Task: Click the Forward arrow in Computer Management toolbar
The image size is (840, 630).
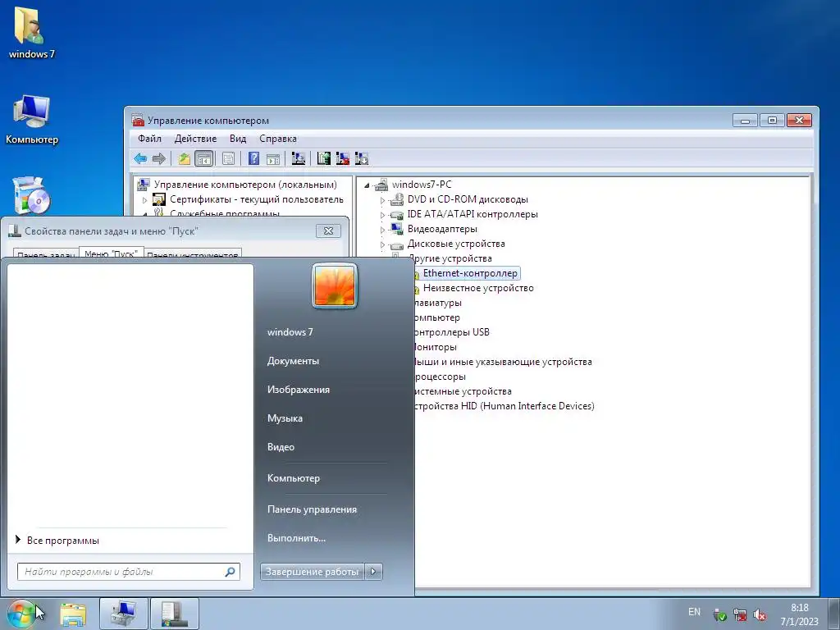Action: (158, 158)
